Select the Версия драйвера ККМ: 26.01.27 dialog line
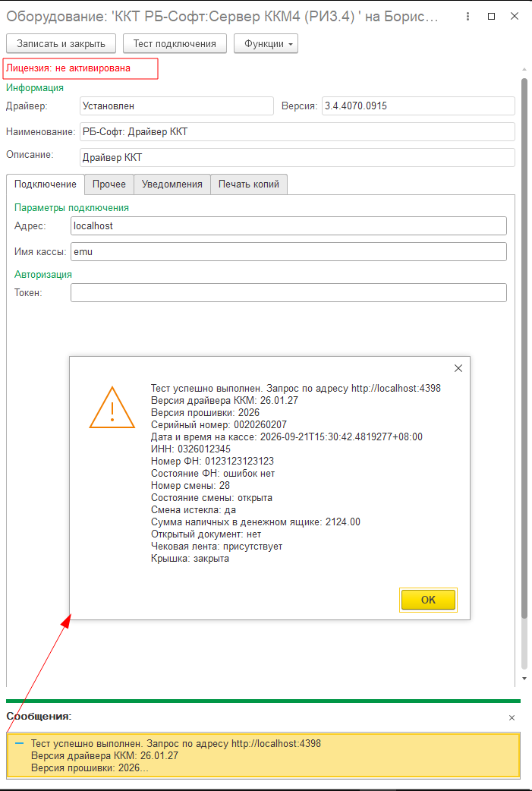Viewport: 532px width, 791px height. point(225,401)
